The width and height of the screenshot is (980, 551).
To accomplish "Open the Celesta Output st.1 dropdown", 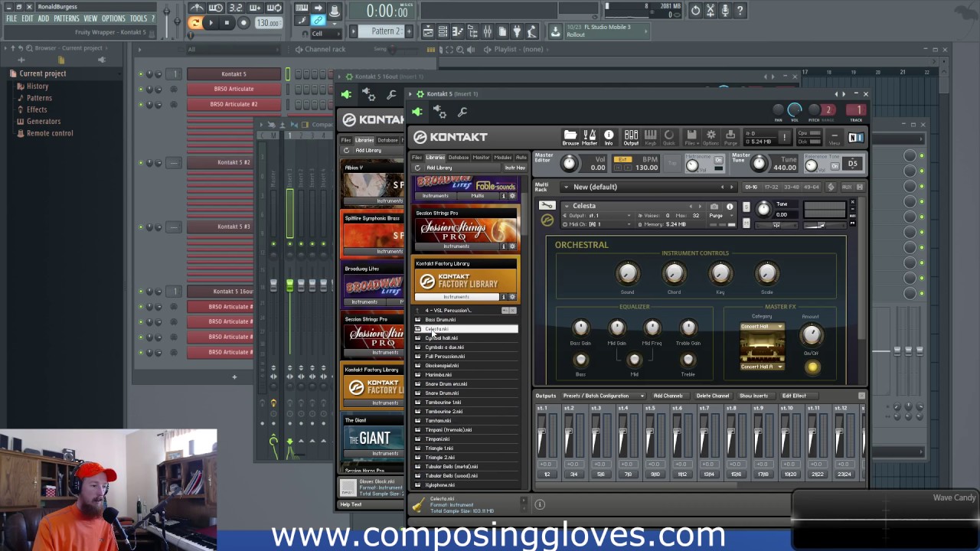I will point(601,216).
